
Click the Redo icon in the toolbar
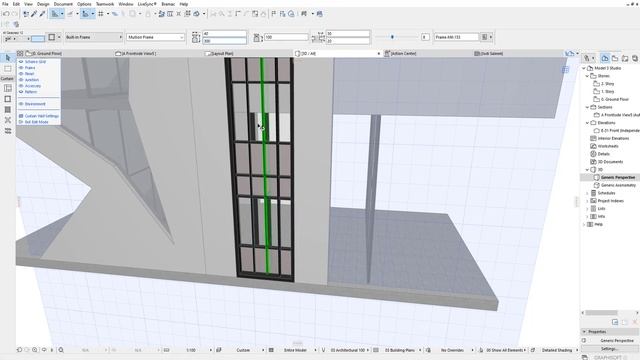pyautogui.click(x=14, y=14)
